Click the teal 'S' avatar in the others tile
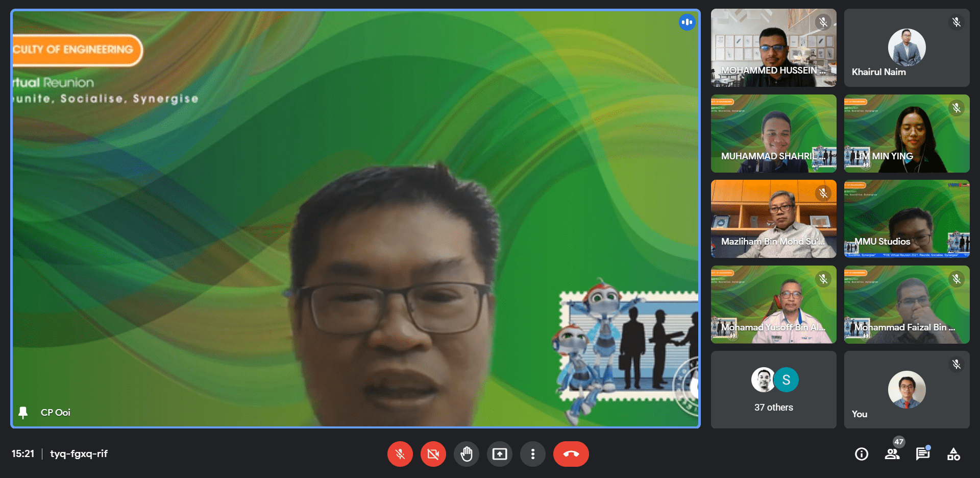The height and width of the screenshot is (478, 980). [x=786, y=380]
